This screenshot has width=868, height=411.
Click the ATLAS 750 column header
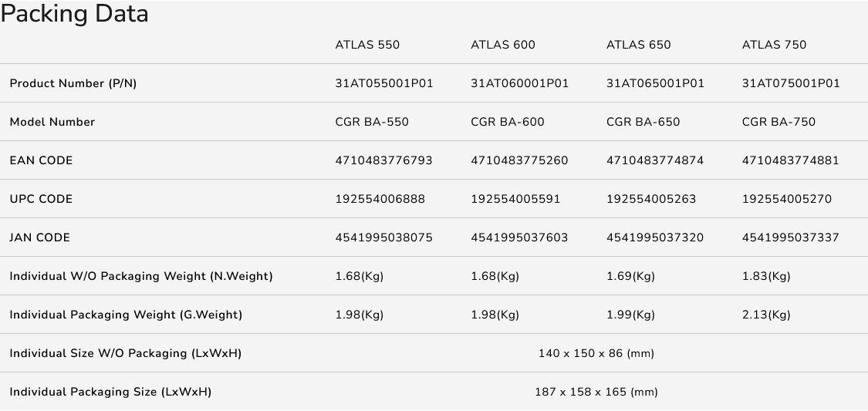tap(774, 45)
